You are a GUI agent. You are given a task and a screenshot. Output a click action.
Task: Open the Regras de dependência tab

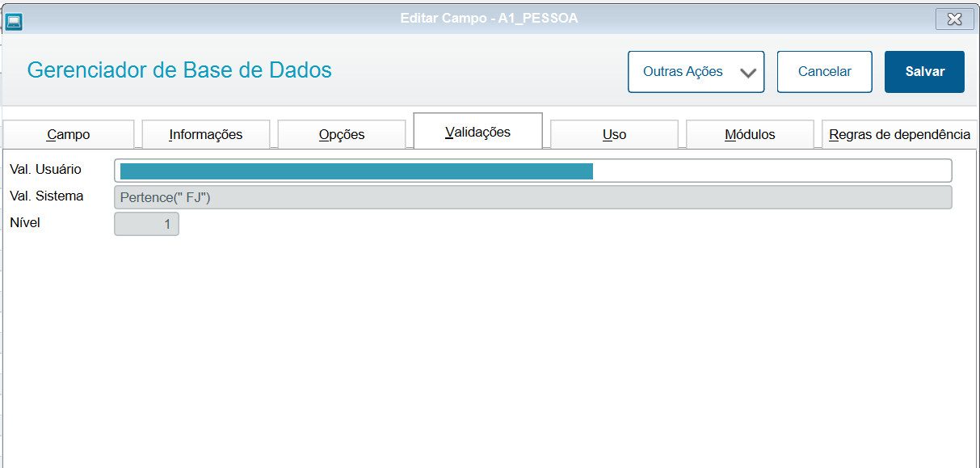point(900,134)
